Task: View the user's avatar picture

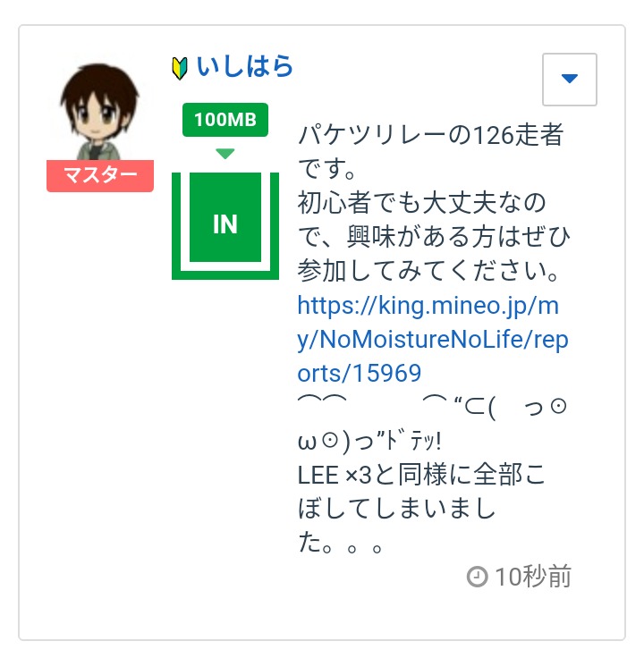Action: point(100,112)
